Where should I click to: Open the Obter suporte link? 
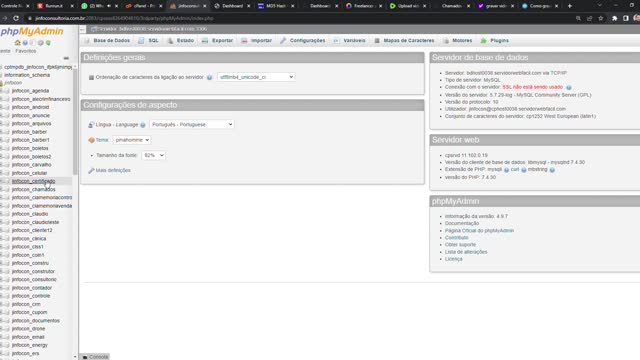click(460, 244)
